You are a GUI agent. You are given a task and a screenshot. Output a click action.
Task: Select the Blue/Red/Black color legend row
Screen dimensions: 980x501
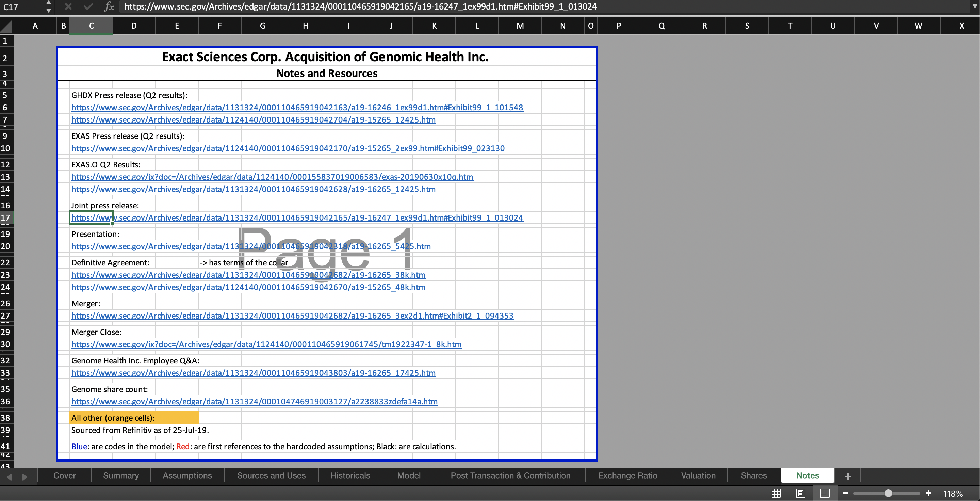point(264,446)
